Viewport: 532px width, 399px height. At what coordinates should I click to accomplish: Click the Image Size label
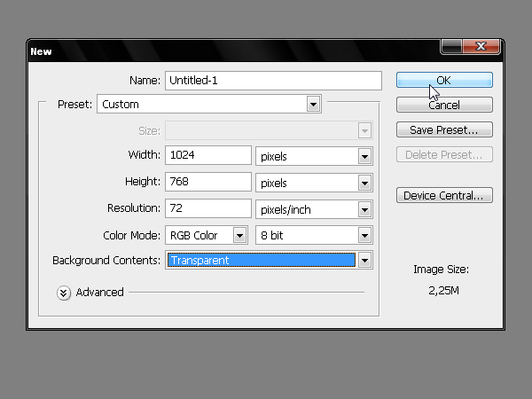pyautogui.click(x=441, y=270)
